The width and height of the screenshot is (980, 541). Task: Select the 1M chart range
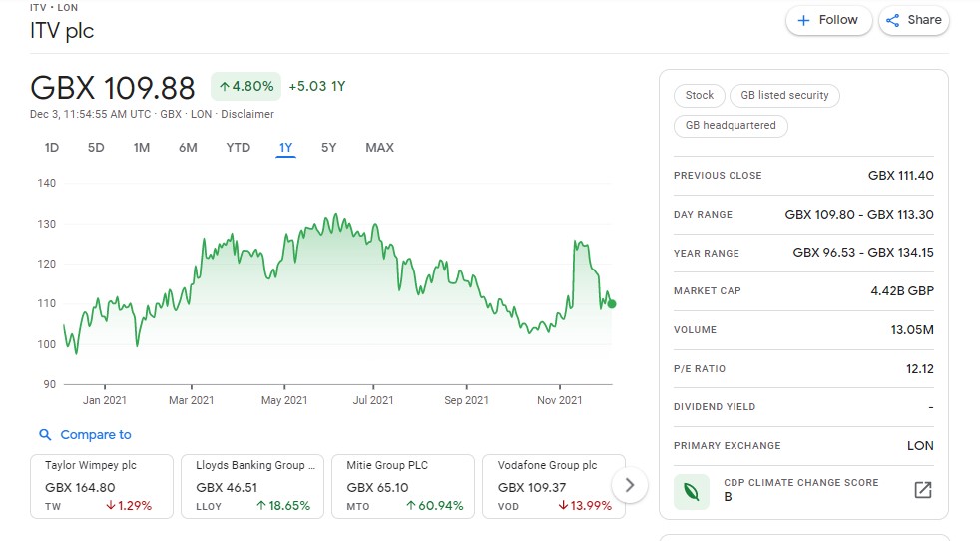[x=142, y=148]
